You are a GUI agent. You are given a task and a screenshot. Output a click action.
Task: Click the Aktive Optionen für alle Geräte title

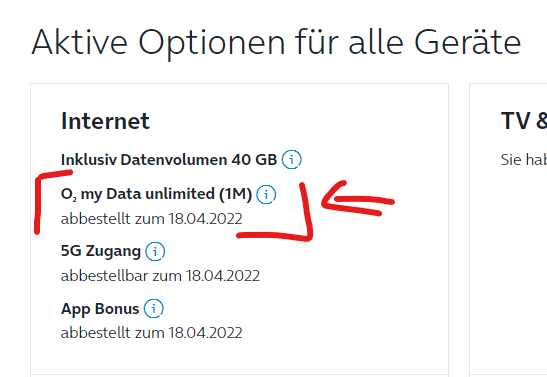(x=276, y=43)
